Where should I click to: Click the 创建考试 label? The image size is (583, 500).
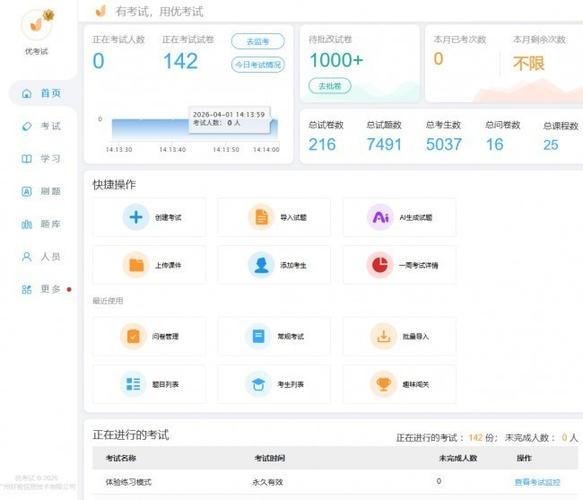168,217
